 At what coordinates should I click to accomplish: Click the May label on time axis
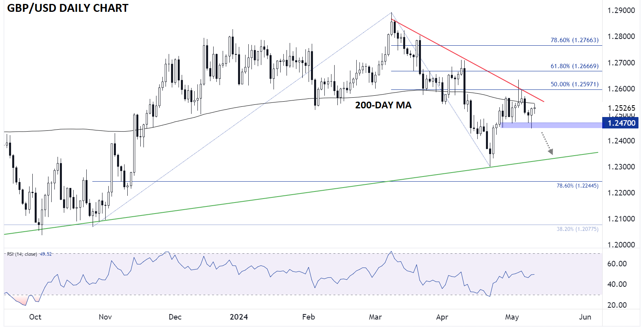point(512,317)
